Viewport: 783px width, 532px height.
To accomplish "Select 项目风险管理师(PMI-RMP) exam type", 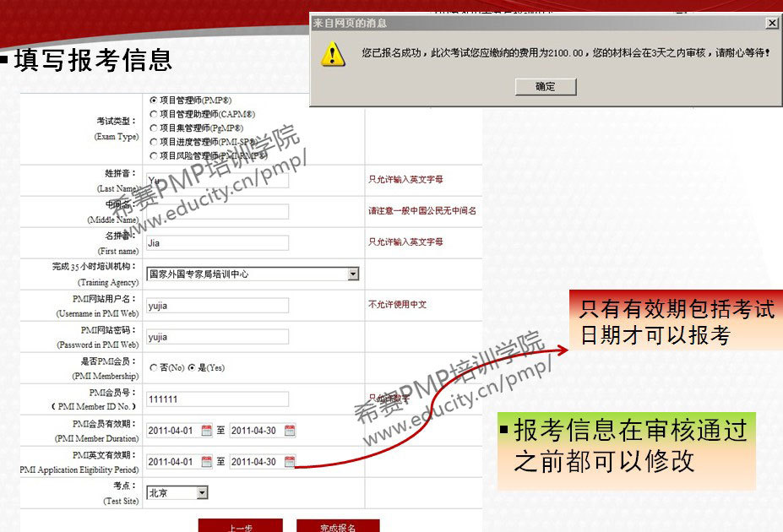I will tap(154, 155).
